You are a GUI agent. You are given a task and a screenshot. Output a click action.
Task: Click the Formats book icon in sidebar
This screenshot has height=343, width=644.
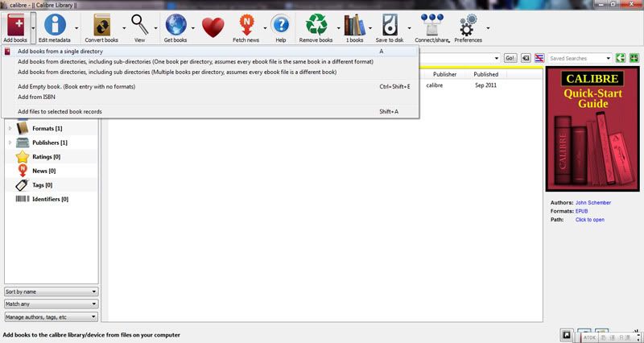point(23,128)
